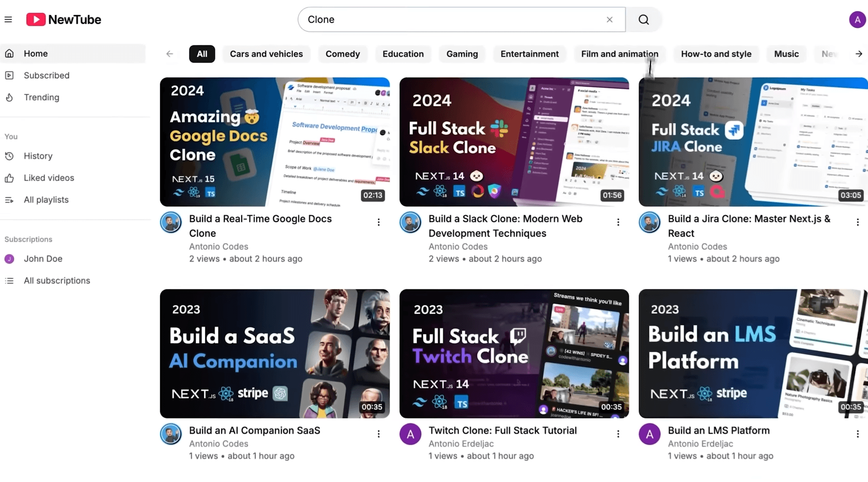Select the Education category chip
The width and height of the screenshot is (868, 482).
click(x=403, y=54)
